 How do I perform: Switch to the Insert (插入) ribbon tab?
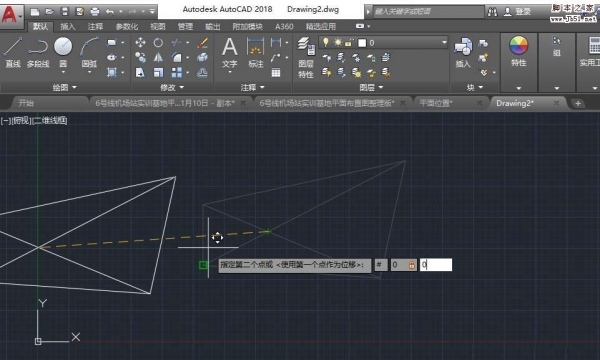pos(68,26)
